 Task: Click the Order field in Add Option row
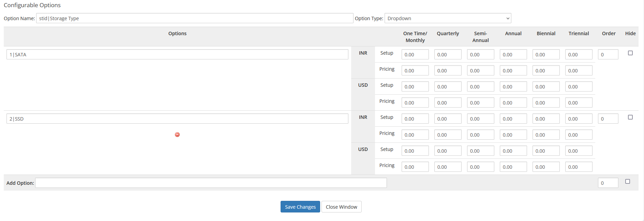(608, 183)
